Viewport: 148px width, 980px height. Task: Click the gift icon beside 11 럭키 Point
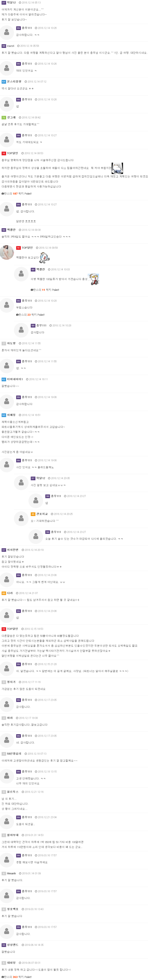coord(32,290)
